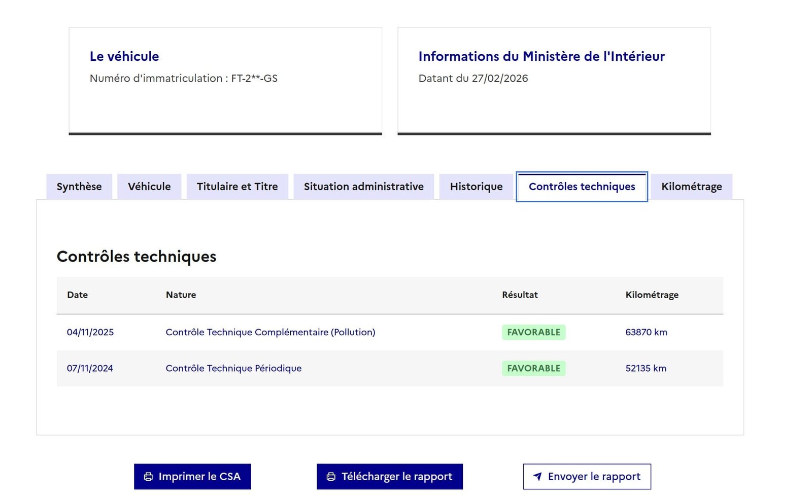Switch to the Véhicule tab
The height and width of the screenshot is (504, 812).
click(x=149, y=187)
